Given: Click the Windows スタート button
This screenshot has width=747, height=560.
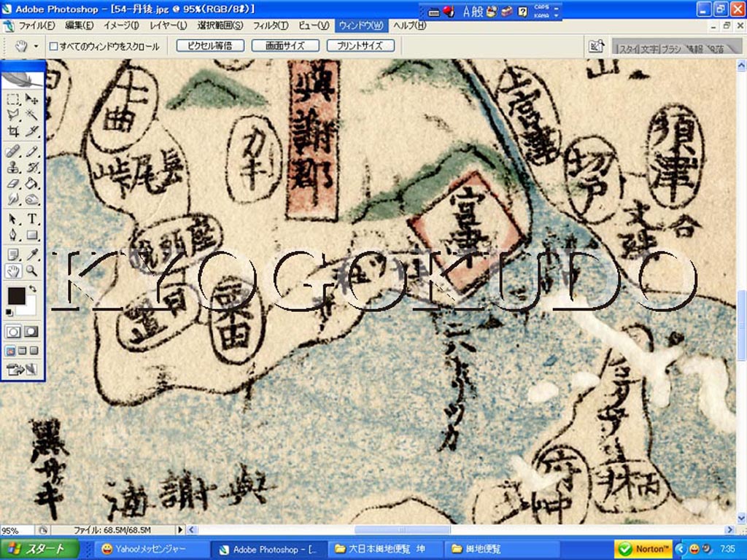Looking at the screenshot, I should tap(39, 549).
